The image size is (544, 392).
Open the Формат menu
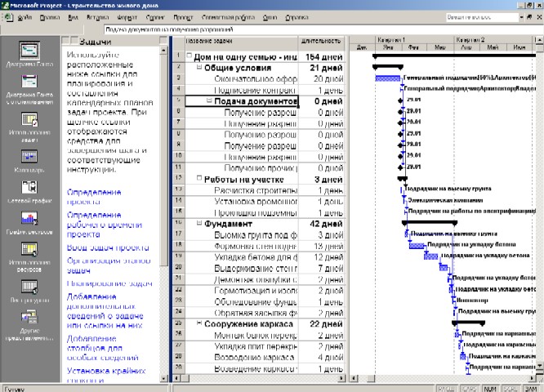tap(127, 17)
